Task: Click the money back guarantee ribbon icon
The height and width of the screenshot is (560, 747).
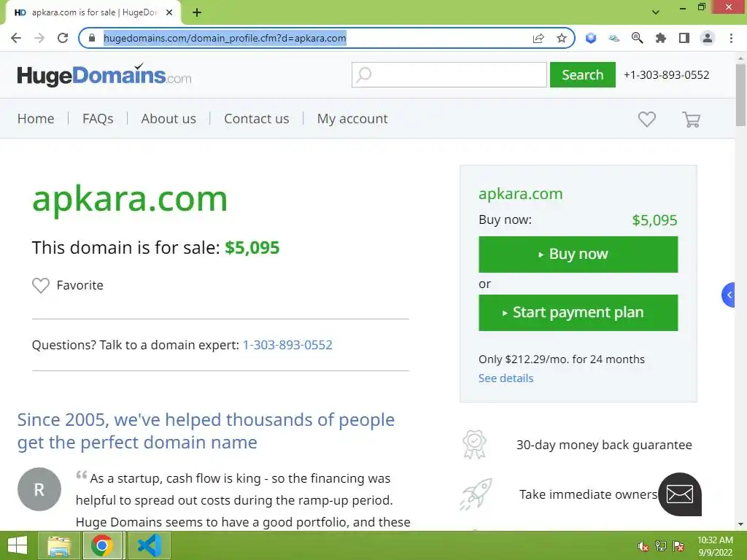Action: pyautogui.click(x=474, y=445)
